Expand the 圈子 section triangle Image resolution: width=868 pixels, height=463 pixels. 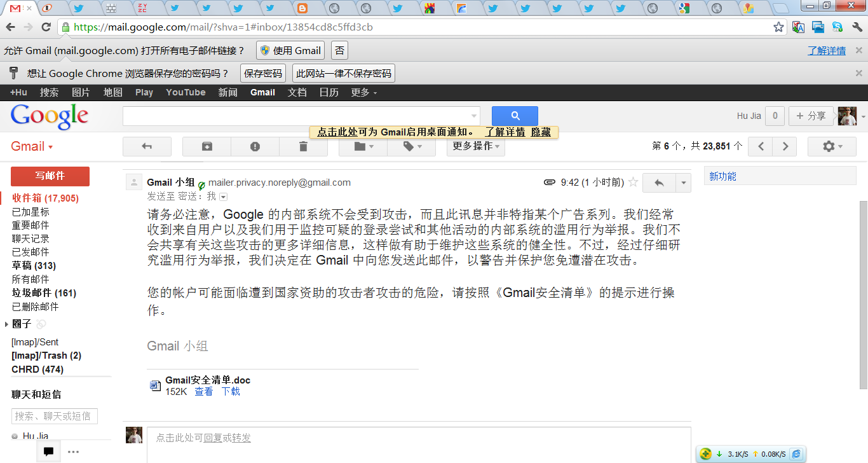point(6,324)
